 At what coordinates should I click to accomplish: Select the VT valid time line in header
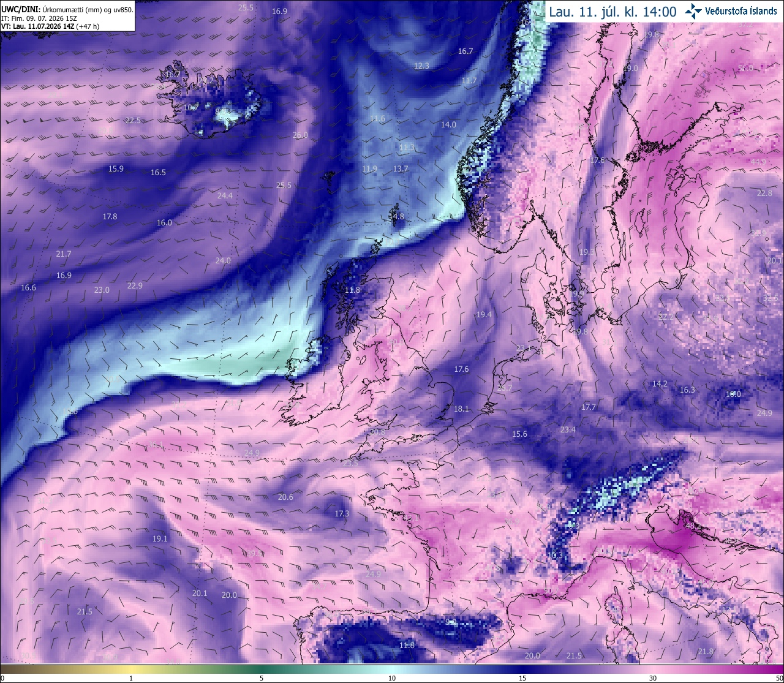[x=50, y=26]
